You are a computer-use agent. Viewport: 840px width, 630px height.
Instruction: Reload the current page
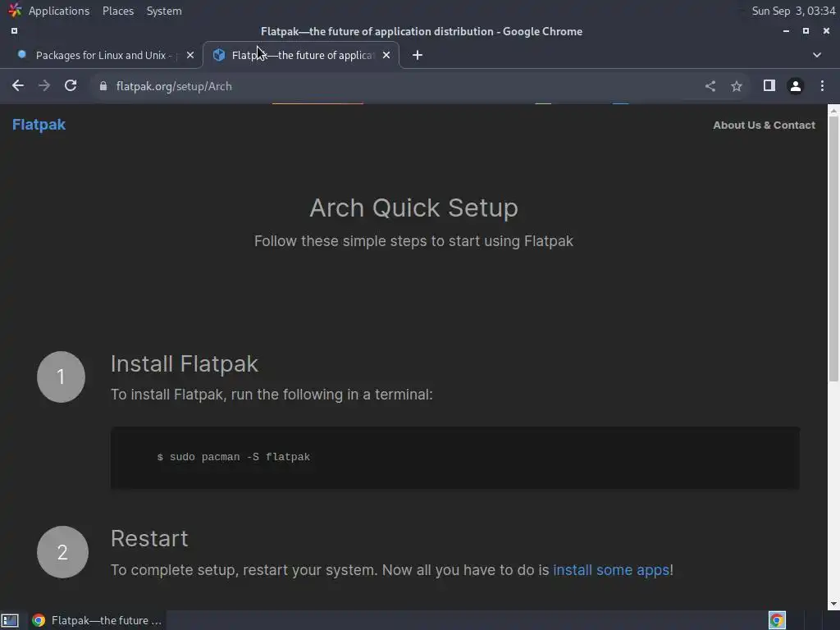[x=71, y=85]
